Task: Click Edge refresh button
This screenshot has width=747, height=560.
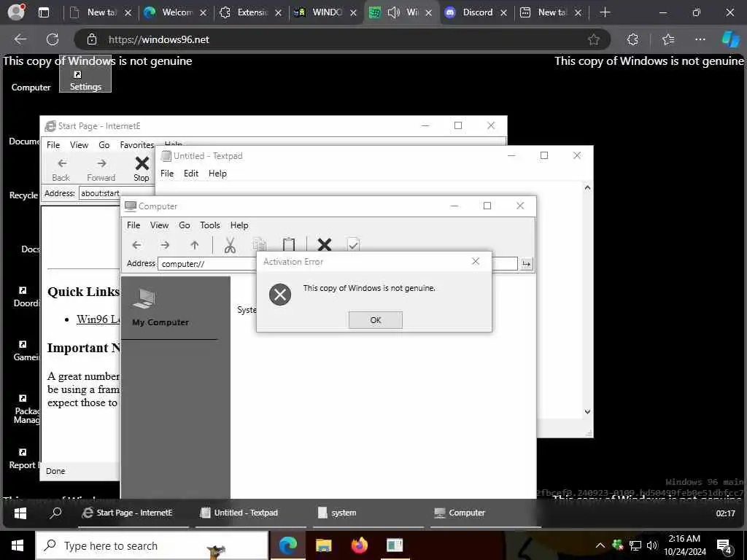Action: (x=53, y=39)
